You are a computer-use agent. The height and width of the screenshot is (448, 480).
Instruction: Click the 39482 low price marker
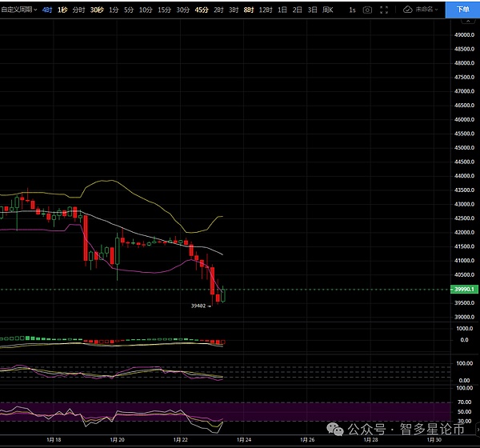[199, 305]
